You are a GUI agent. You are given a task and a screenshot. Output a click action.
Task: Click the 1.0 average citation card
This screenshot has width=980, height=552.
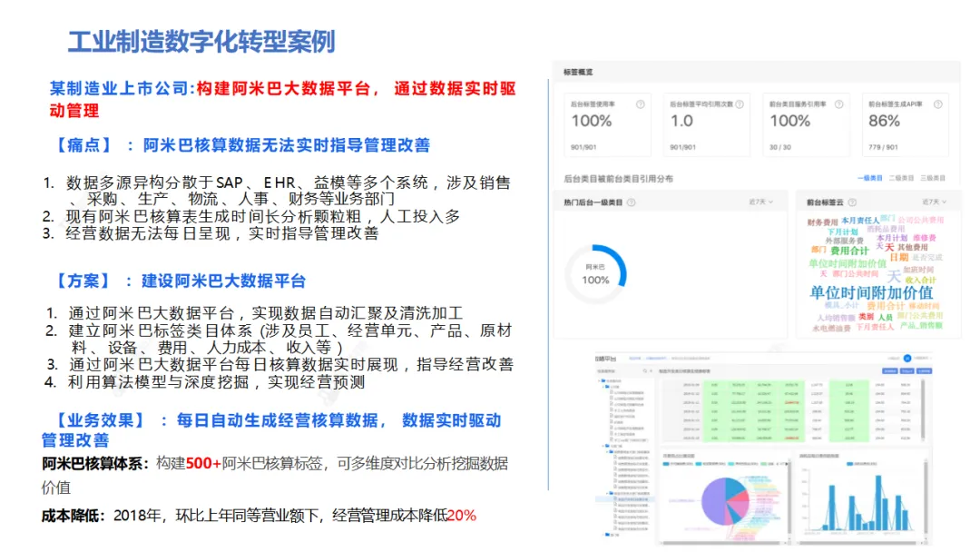[706, 124]
